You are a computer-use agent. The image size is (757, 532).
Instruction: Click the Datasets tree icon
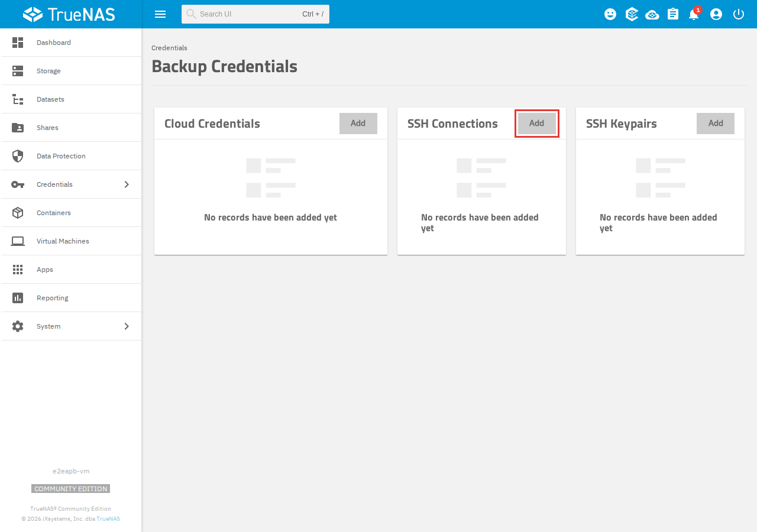18,99
